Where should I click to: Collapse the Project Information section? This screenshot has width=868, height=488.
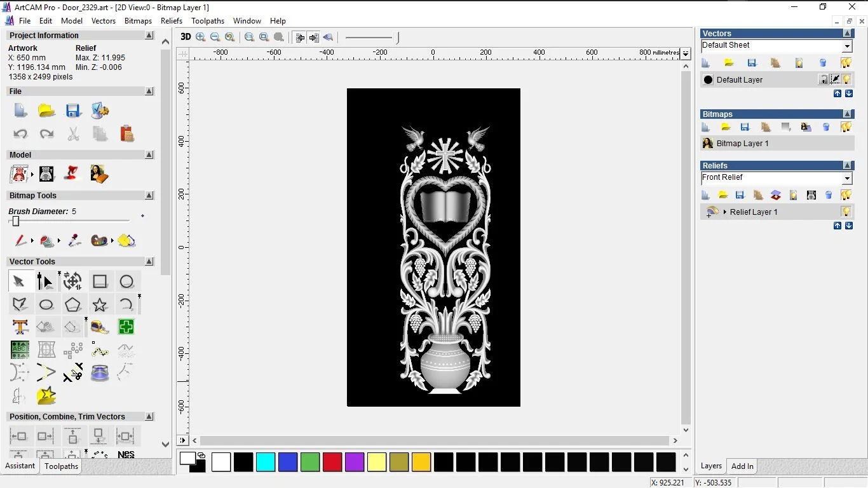149,36
